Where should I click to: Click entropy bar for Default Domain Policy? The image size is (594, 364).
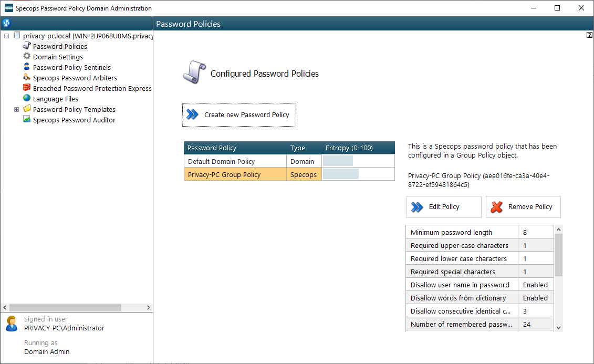click(338, 161)
